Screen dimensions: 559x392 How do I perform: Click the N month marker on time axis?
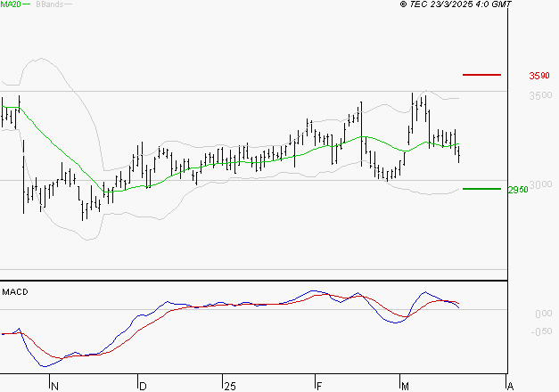tap(54, 387)
